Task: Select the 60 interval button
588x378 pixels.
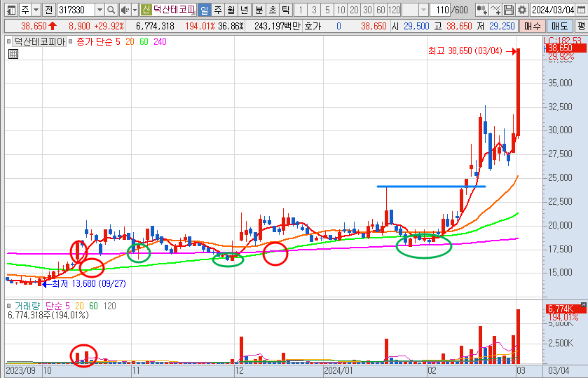Action: coord(381,10)
